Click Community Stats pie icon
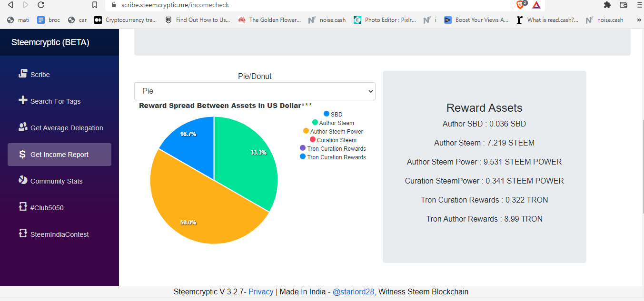The height and width of the screenshot is (301, 644). point(23,180)
